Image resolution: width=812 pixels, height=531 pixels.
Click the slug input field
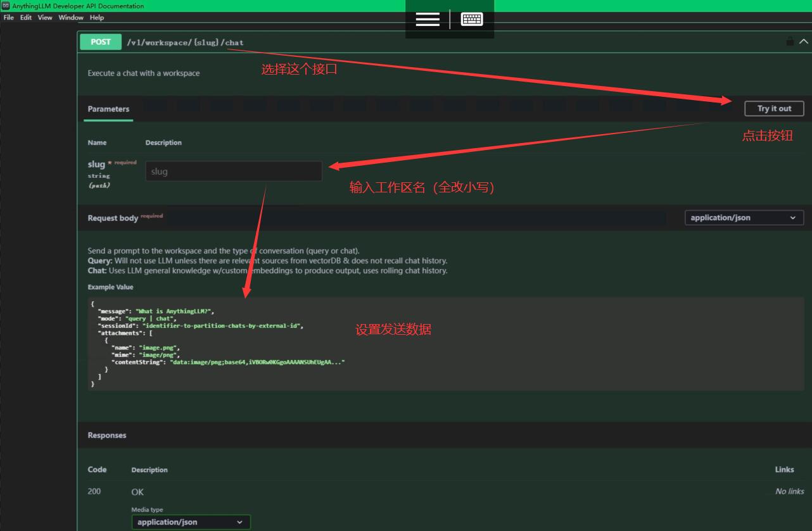(234, 172)
